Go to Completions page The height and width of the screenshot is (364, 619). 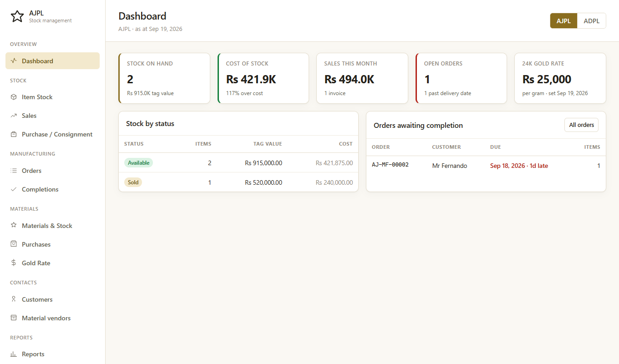tap(52, 189)
